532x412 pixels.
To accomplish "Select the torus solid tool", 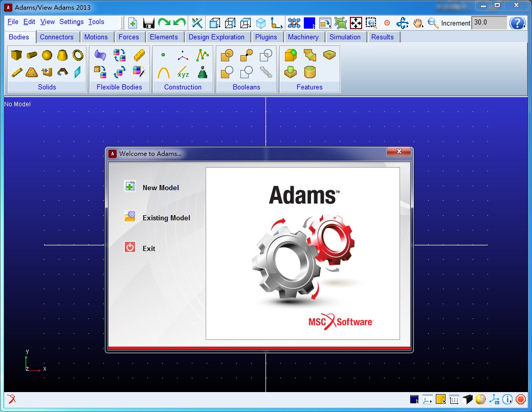I will click(x=78, y=55).
